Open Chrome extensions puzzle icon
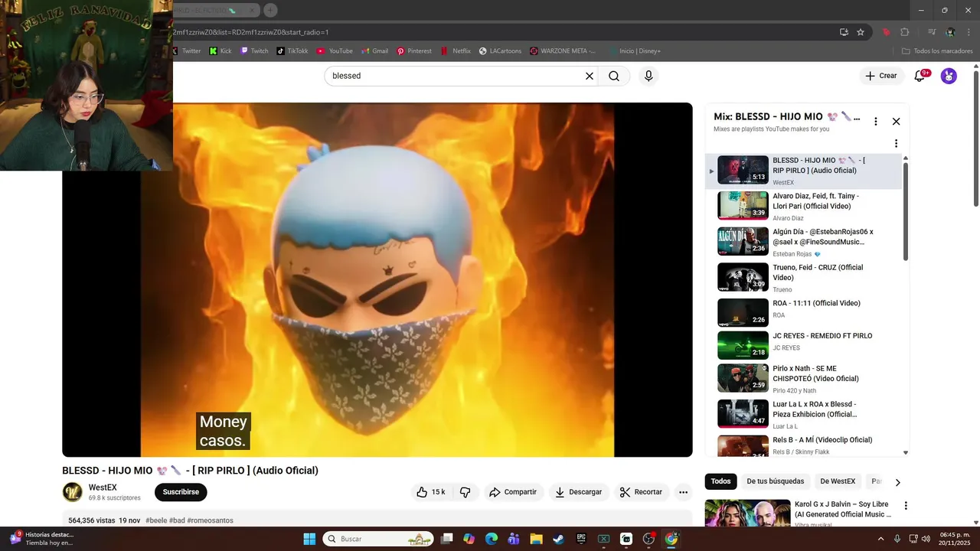This screenshot has height=551, width=980. coord(905,32)
